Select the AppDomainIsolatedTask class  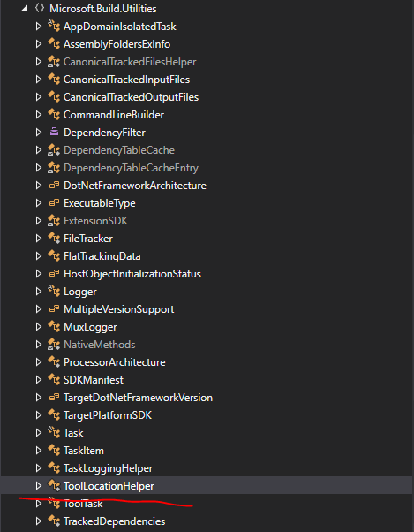click(120, 27)
